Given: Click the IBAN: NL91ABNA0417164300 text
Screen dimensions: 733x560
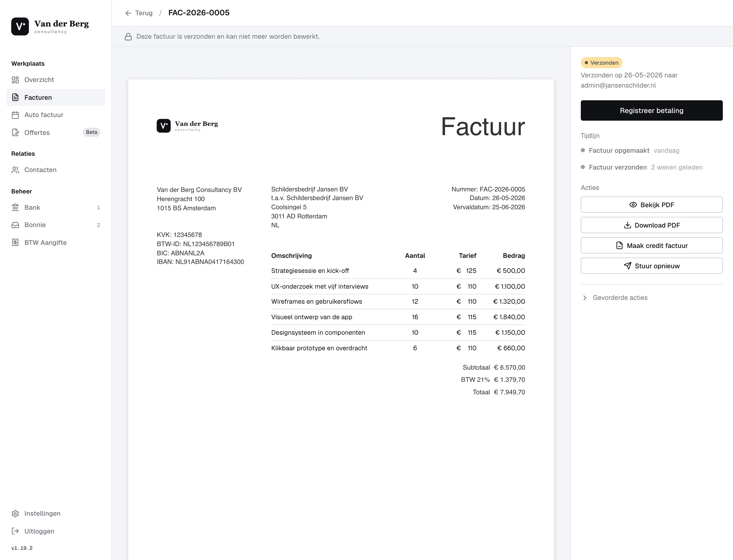Looking at the screenshot, I should click(x=200, y=262).
